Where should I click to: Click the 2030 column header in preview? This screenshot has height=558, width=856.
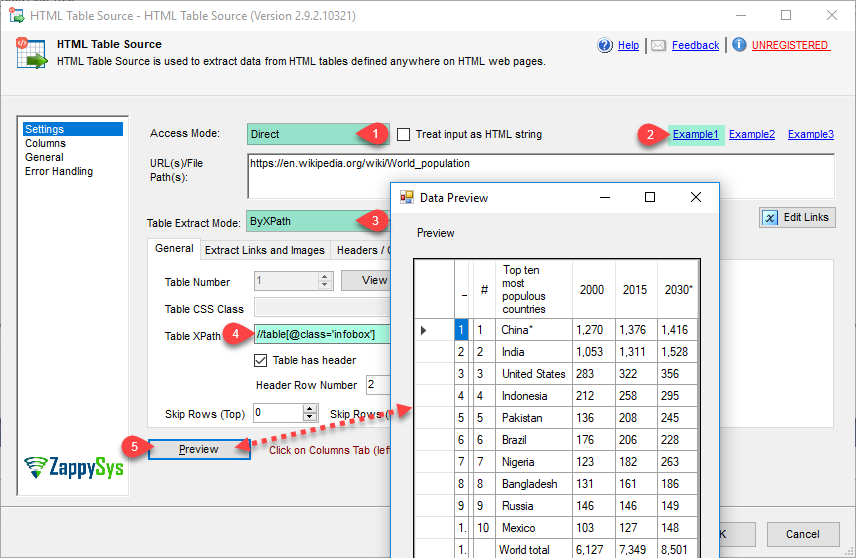tap(677, 289)
